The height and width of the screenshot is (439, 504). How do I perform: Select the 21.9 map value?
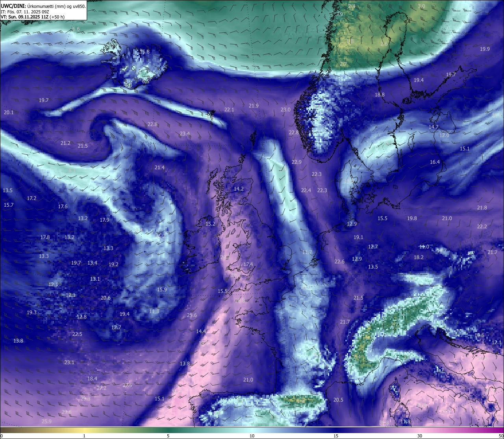(x=254, y=106)
